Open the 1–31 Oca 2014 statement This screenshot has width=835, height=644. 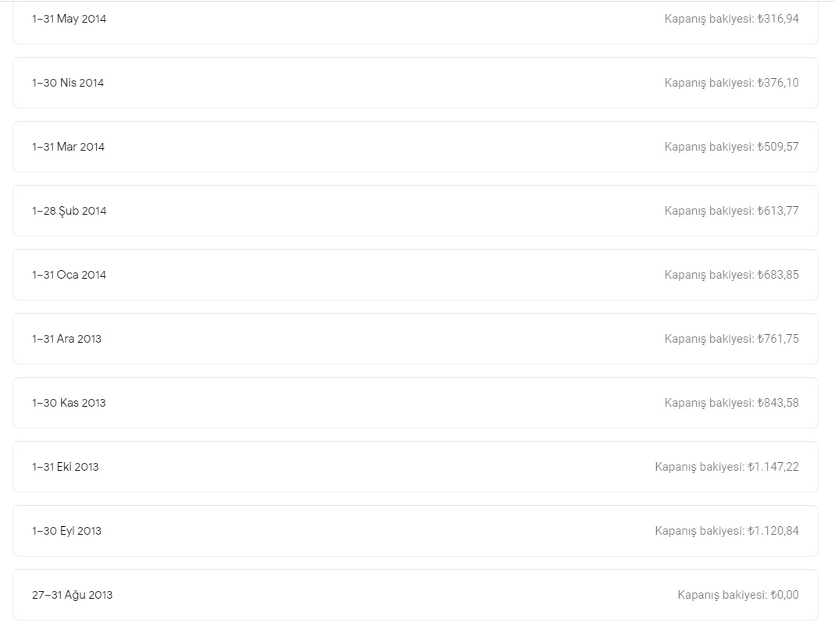point(416,275)
